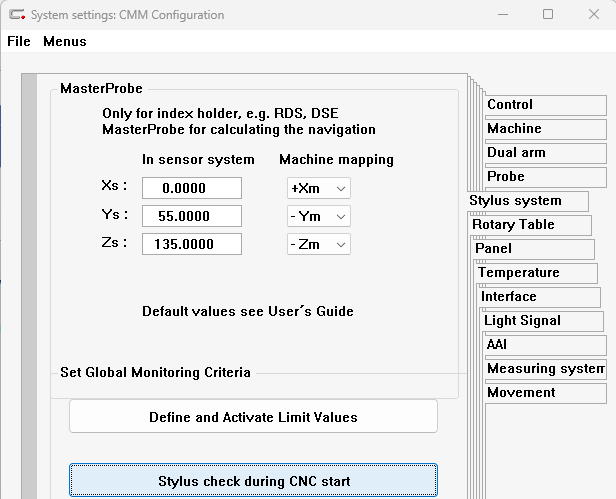The height and width of the screenshot is (499, 616).
Task: Go to the Interface tab
Action: [538, 297]
